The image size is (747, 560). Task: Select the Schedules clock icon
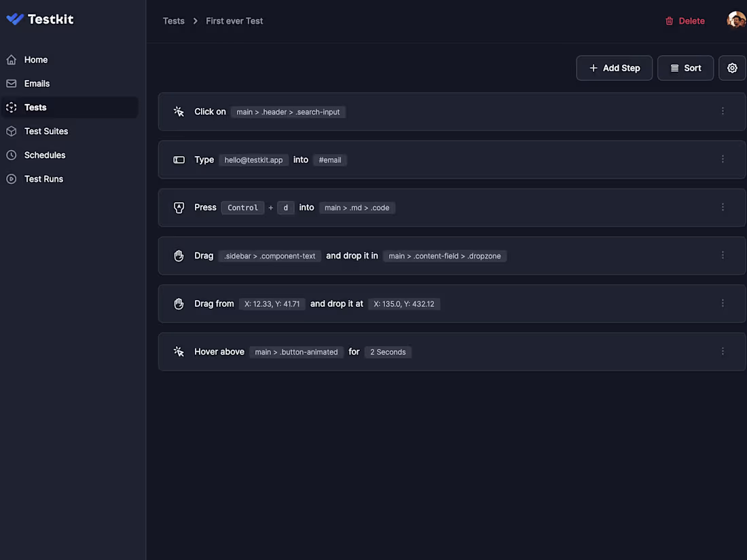click(10, 155)
